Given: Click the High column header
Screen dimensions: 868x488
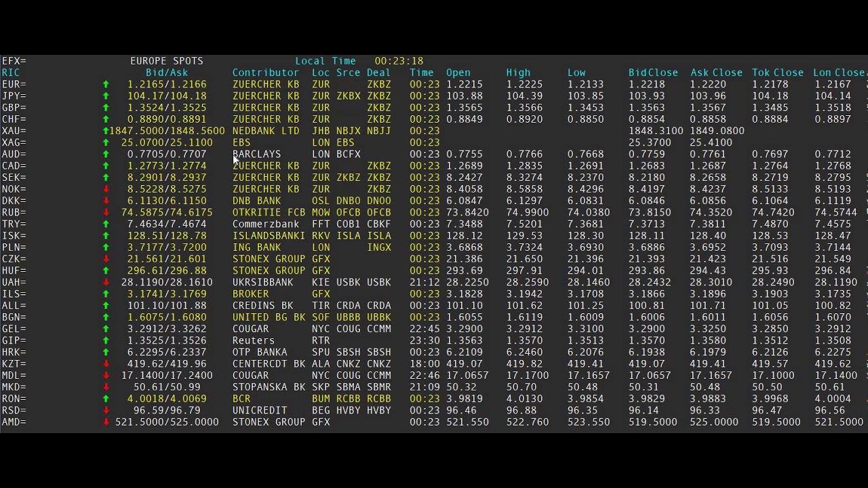Looking at the screenshot, I should pyautogui.click(x=519, y=73).
